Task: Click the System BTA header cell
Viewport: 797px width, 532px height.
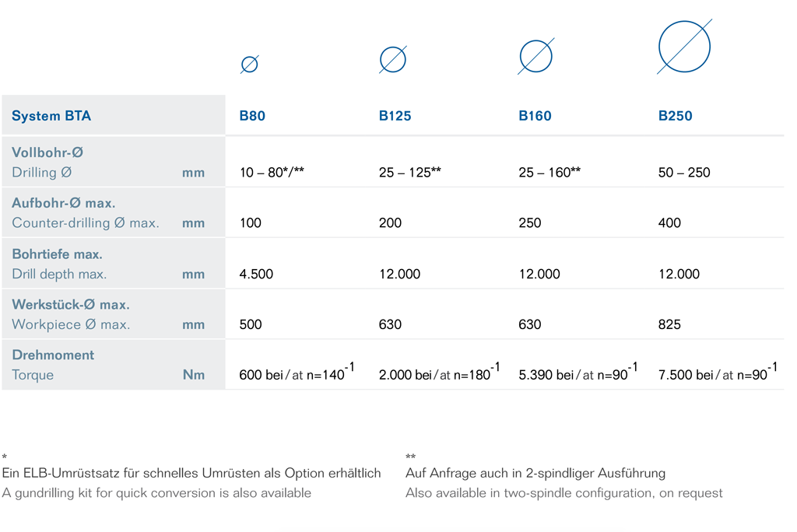Action: (114, 115)
